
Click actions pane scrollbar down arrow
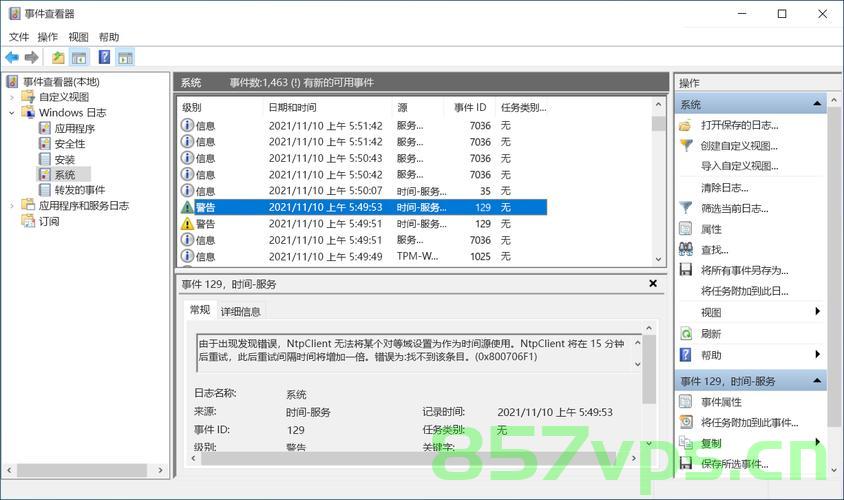tap(834, 470)
